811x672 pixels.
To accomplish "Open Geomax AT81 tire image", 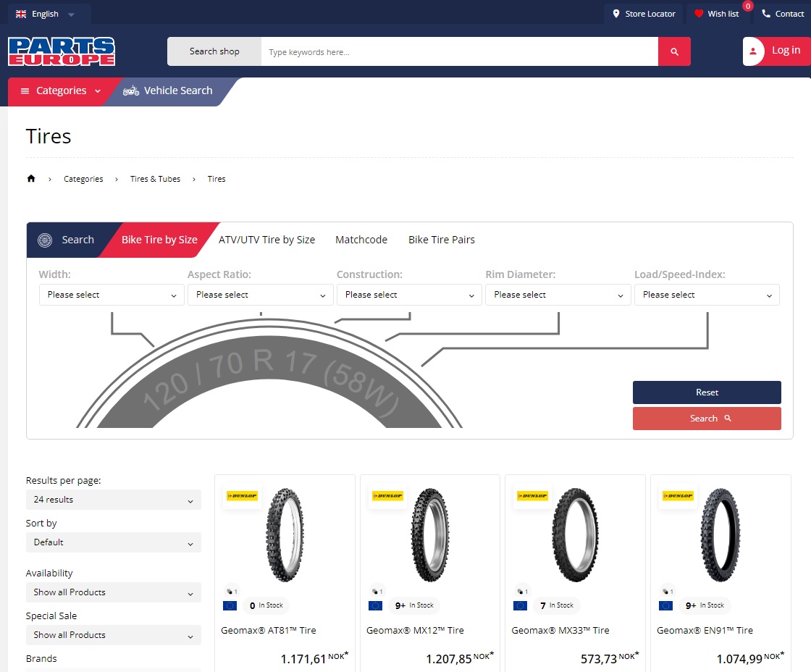I will point(285,535).
